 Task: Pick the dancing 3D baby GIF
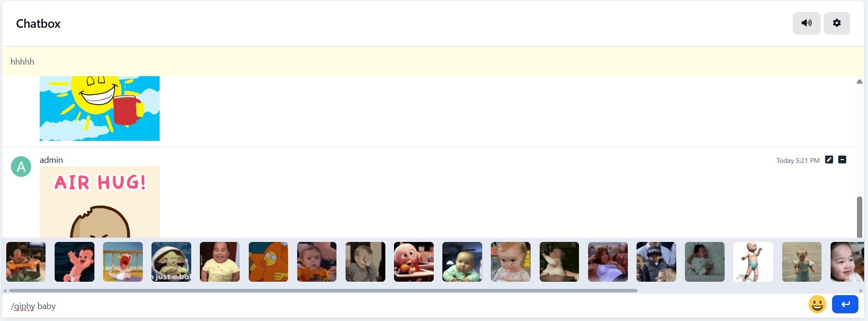click(753, 262)
